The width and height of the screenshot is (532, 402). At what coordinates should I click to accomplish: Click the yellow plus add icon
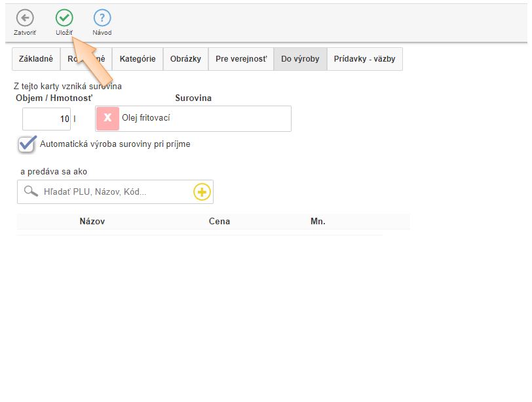click(x=202, y=192)
